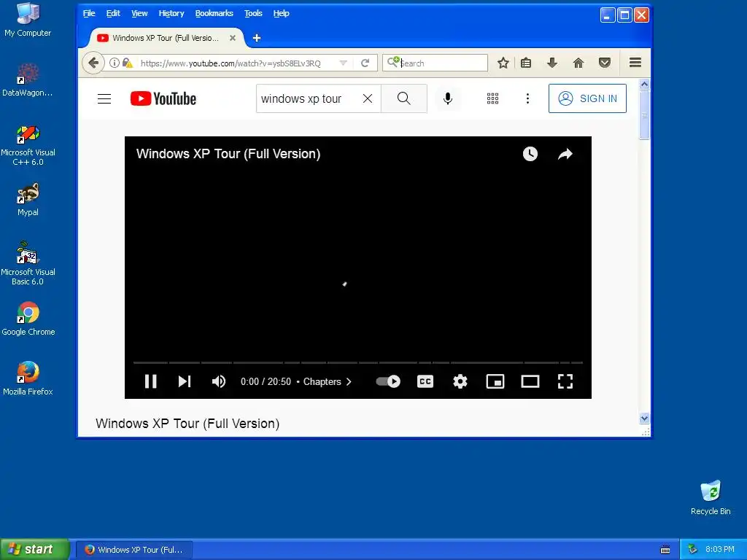
Task: Open video settings gear
Action: coord(460,381)
